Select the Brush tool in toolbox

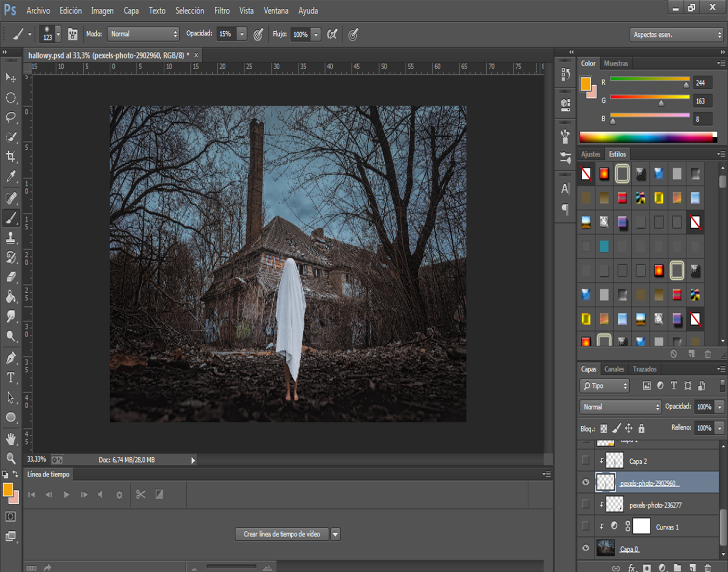[11, 218]
